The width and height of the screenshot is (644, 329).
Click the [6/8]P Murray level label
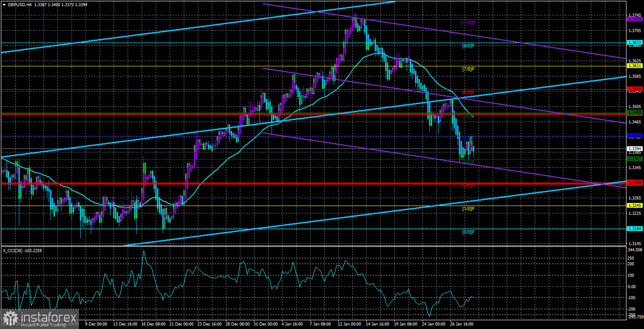point(469,92)
